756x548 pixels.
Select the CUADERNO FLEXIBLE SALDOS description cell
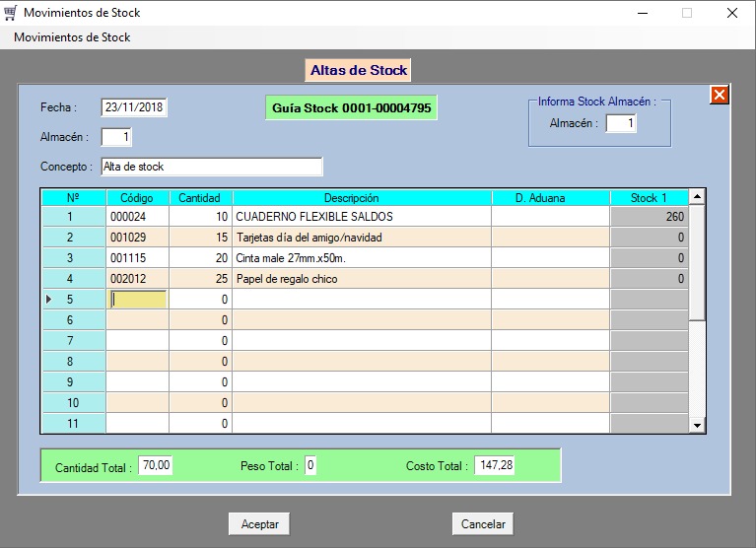point(361,217)
